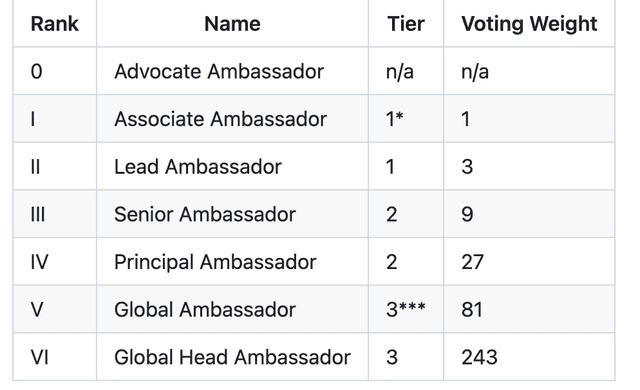640x390 pixels.
Task: Click the Tier column header
Action: point(406,24)
